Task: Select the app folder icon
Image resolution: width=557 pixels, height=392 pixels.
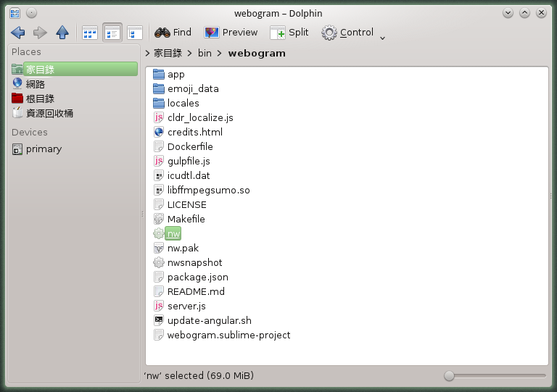Action: tap(158, 75)
